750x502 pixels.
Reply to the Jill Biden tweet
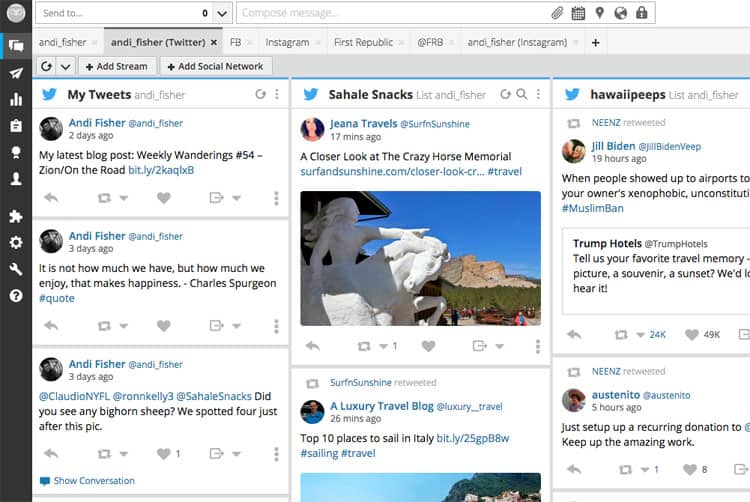[574, 334]
